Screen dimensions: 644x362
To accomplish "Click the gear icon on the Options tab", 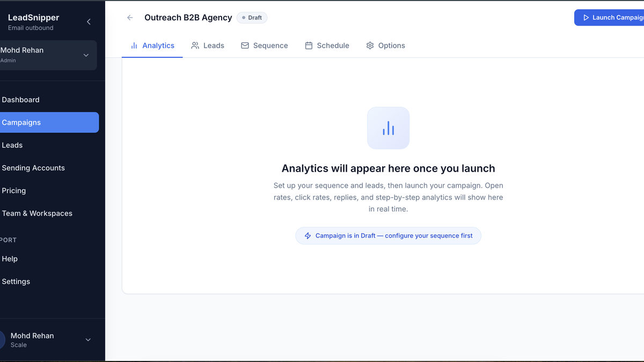I will point(370,46).
